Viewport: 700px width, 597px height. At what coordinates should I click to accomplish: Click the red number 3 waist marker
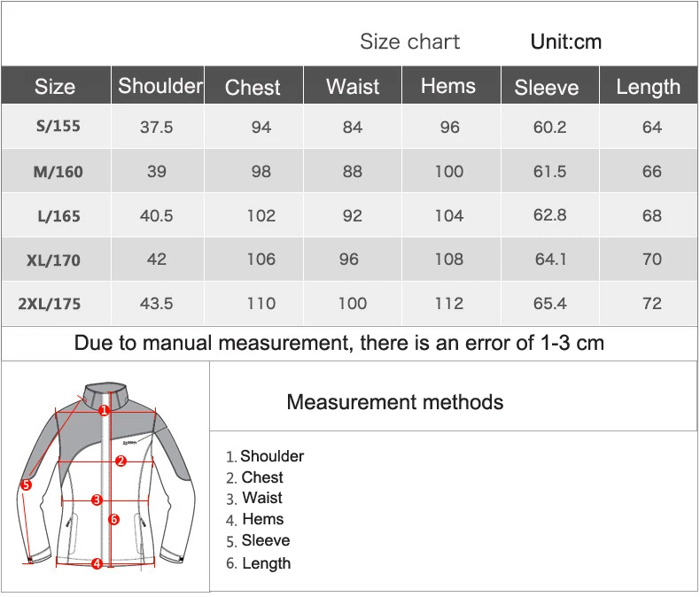pyautogui.click(x=97, y=500)
